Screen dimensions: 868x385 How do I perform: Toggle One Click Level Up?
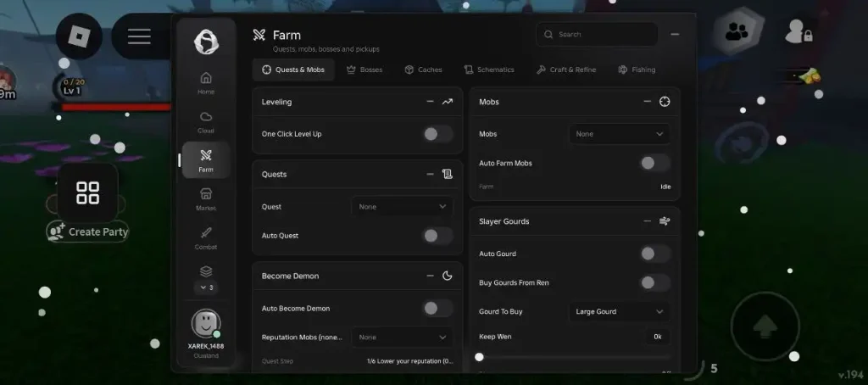pos(438,133)
